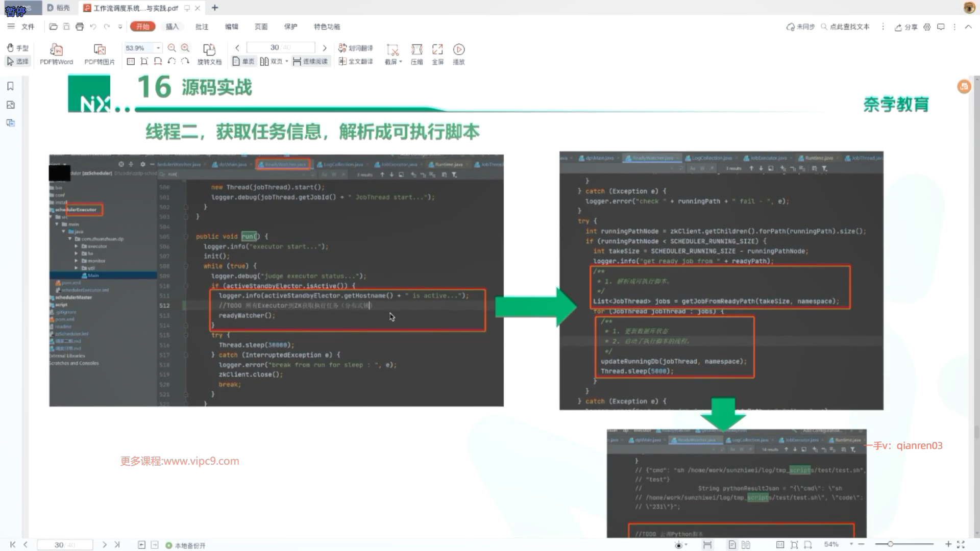This screenshot has width=980, height=551.
Task: Enable 手型 hand tool mode
Action: pos(17,48)
